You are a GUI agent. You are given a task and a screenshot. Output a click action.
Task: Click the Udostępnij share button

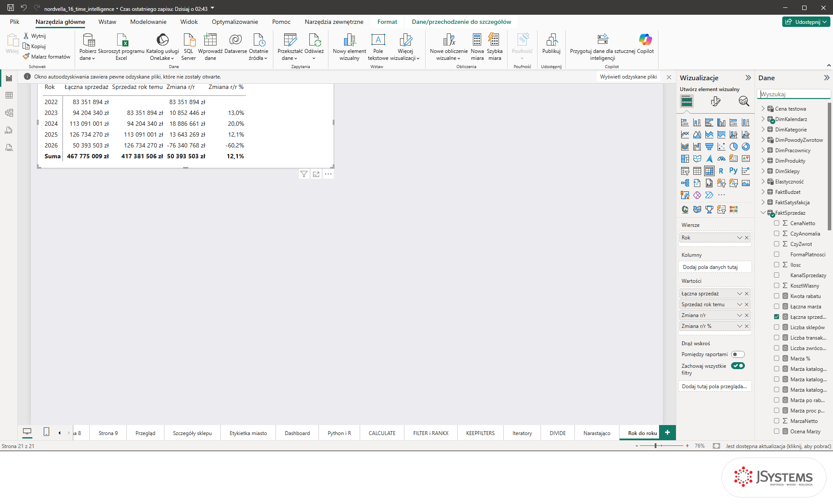[806, 22]
